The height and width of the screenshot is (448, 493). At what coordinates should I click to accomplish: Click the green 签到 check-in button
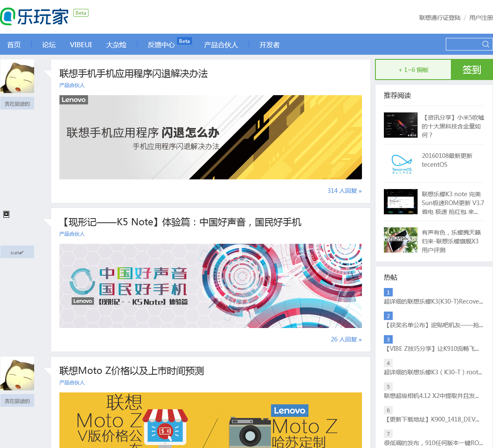tap(472, 69)
